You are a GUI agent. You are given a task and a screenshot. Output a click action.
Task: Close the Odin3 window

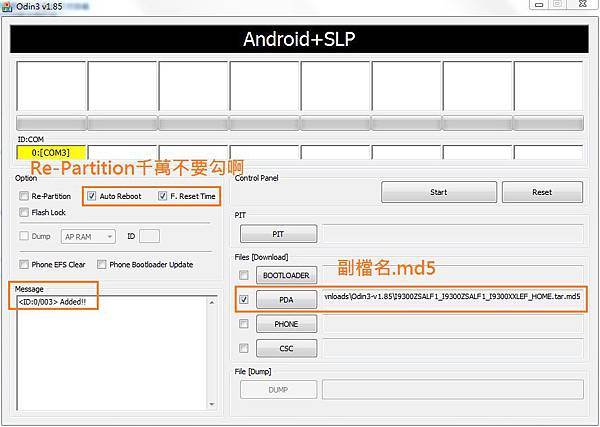582,4
